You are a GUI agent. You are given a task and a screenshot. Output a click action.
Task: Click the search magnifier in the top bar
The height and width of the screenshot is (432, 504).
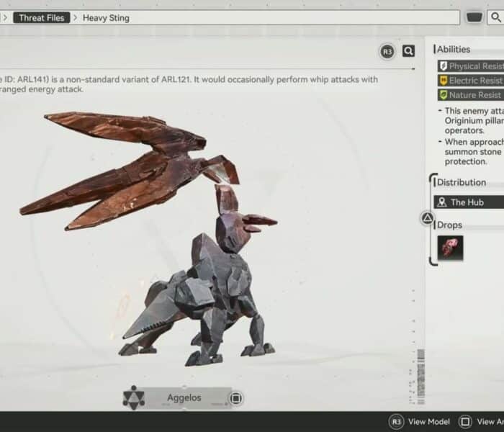pyautogui.click(x=496, y=17)
